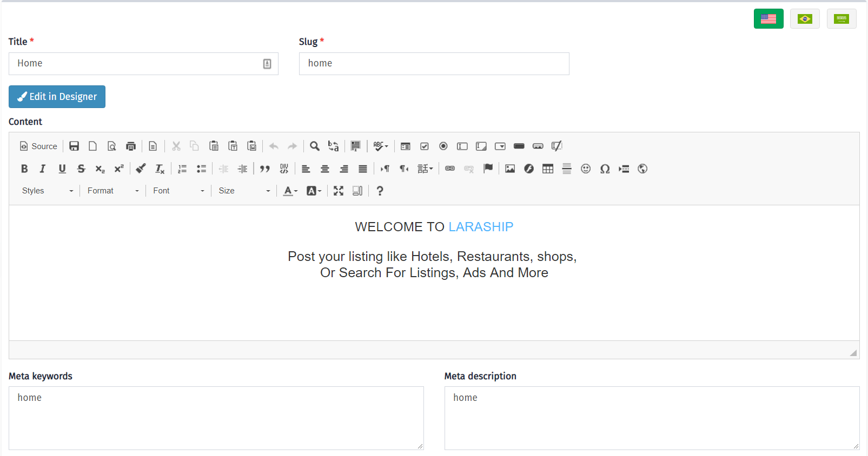Image resolution: width=868 pixels, height=456 pixels.
Task: Set text direction left to right
Action: (x=385, y=169)
